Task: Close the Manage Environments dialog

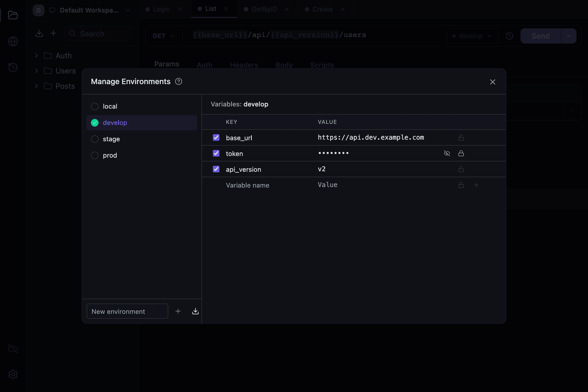Action: [x=492, y=82]
